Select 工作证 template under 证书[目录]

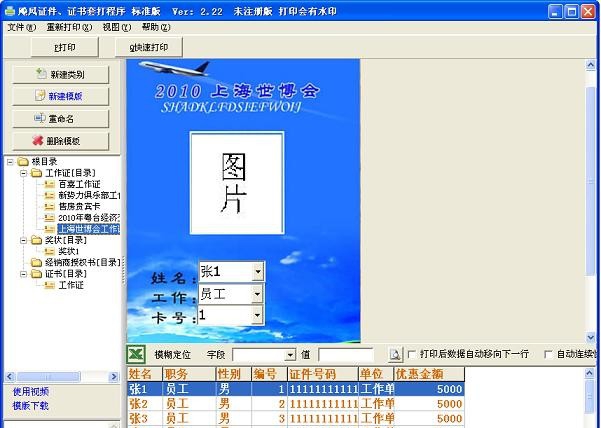click(71, 285)
